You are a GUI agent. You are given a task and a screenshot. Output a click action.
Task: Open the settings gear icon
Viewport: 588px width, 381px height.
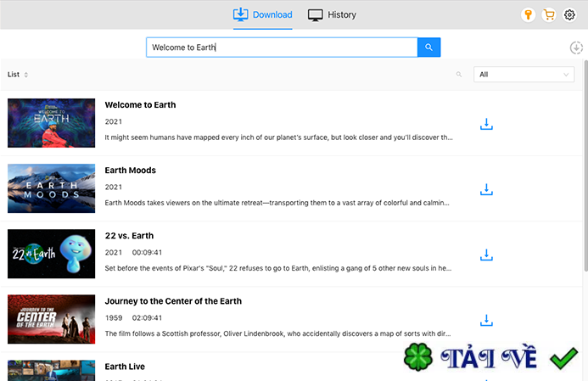pos(570,15)
